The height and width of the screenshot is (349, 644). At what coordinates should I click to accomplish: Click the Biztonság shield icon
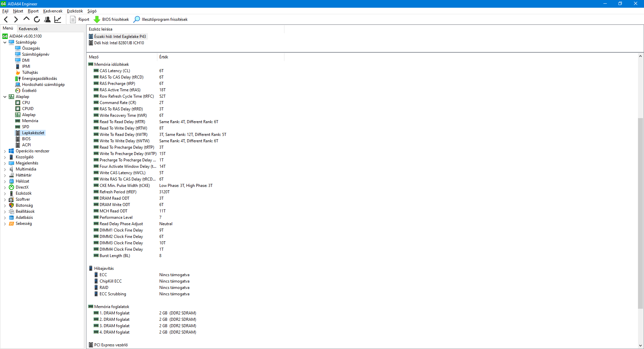(11, 205)
